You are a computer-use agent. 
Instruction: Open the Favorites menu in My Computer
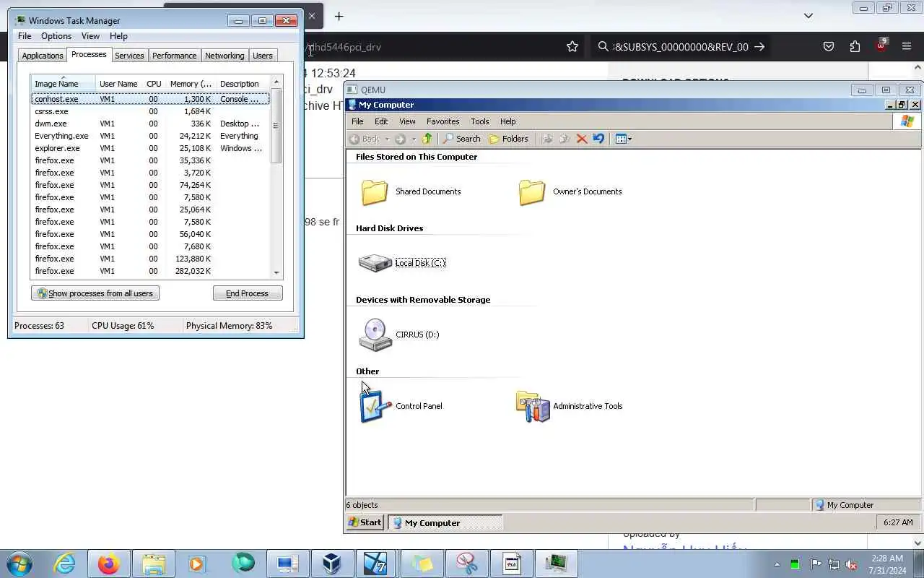[x=443, y=121]
